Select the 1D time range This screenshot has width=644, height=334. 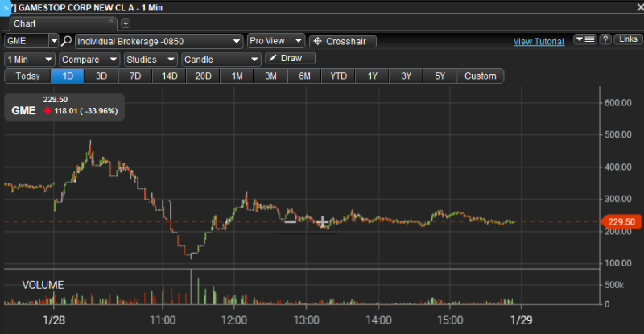(68, 76)
